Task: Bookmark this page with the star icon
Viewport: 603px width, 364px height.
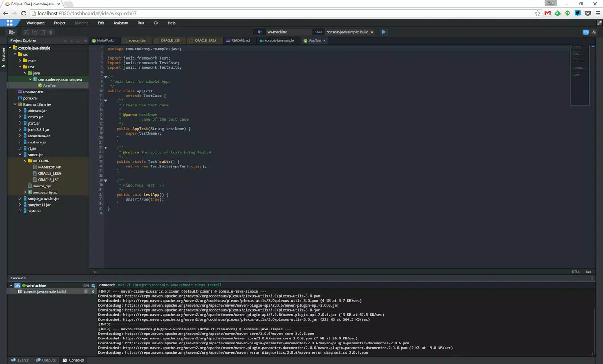Action: click(x=537, y=13)
